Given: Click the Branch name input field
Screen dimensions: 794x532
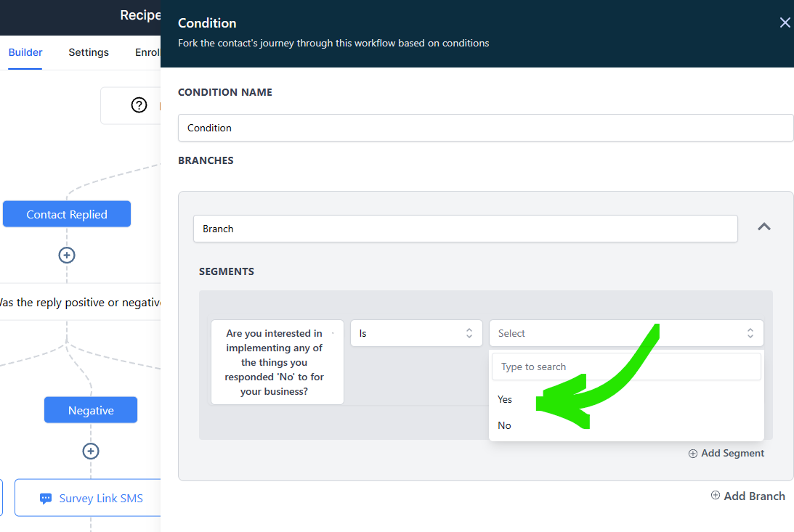Looking at the screenshot, I should coord(465,229).
